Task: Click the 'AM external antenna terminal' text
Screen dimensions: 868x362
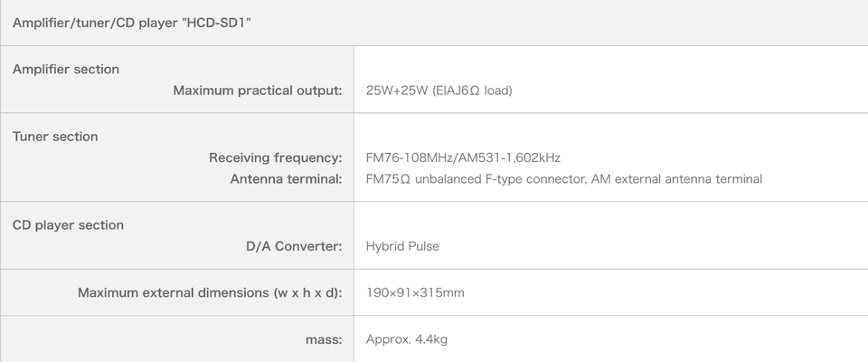Action: point(676,179)
